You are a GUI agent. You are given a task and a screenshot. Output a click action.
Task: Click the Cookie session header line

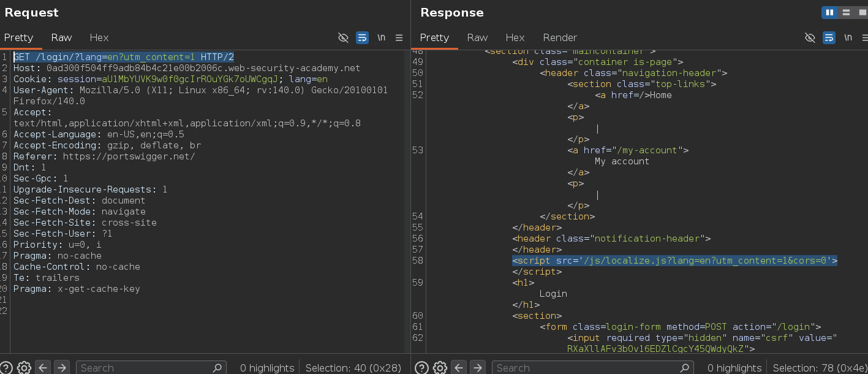pyautogui.click(x=170, y=79)
